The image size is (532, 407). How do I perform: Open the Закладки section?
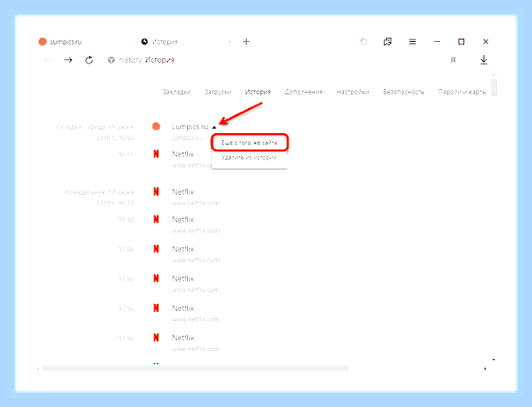coord(177,92)
